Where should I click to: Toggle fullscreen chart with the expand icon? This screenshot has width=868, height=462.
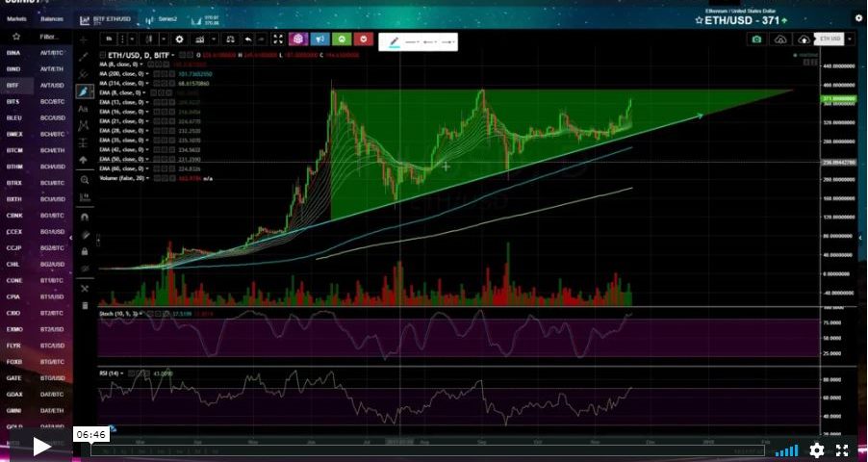(277, 39)
